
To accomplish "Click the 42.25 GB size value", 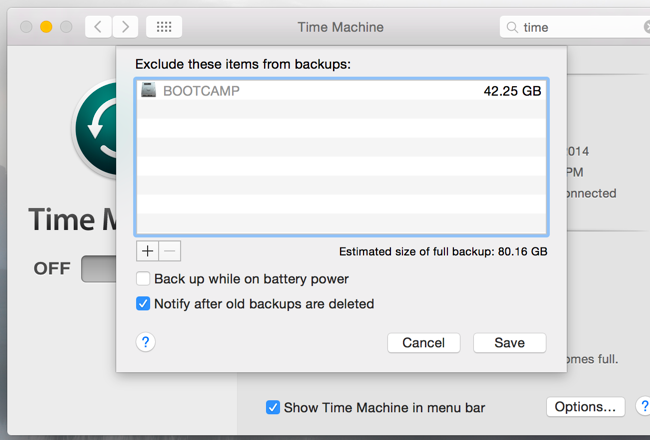I will tap(512, 91).
